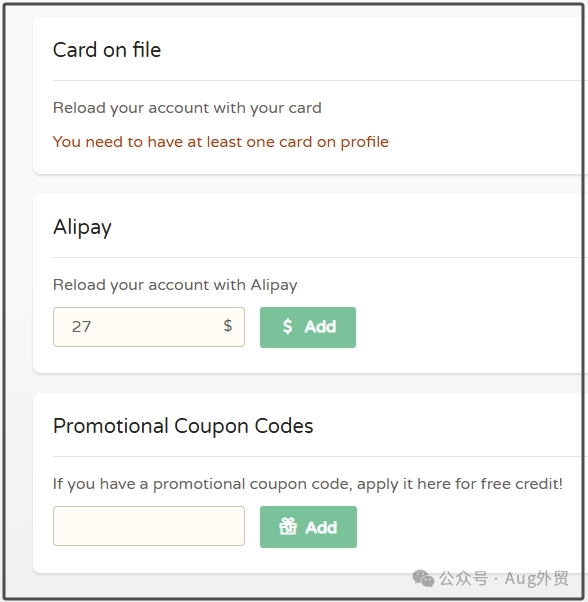Add funds using the Alipay Add button

308,327
